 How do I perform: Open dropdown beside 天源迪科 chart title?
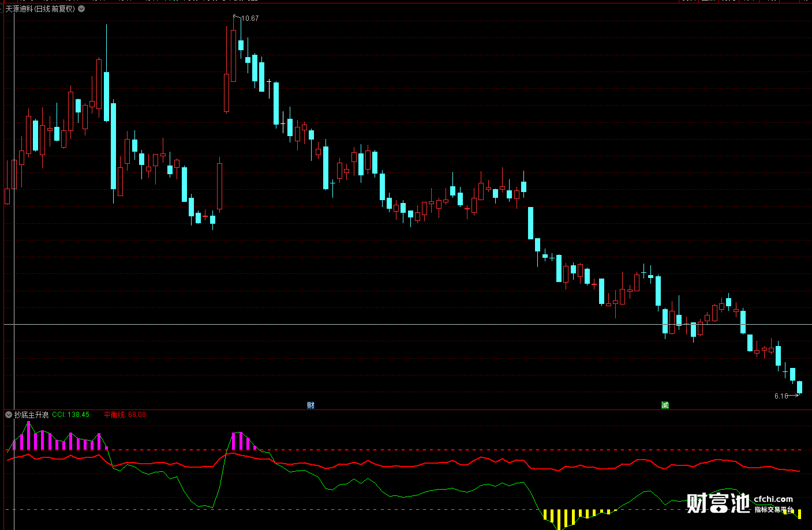click(x=81, y=9)
